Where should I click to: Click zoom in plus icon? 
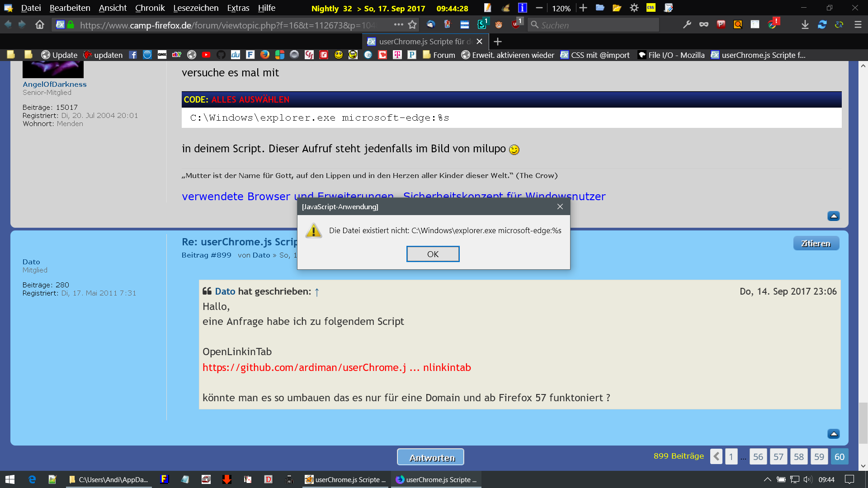[583, 8]
